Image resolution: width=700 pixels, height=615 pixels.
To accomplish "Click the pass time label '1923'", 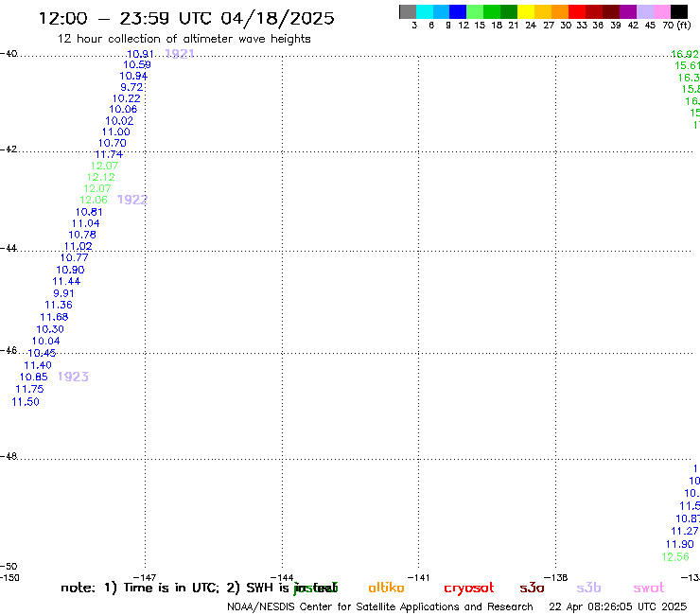I will (x=73, y=377).
